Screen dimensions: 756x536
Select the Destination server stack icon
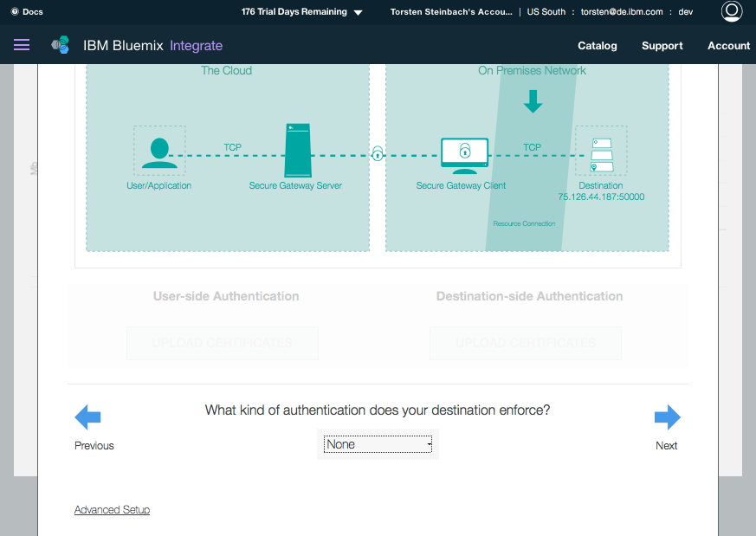(x=602, y=155)
